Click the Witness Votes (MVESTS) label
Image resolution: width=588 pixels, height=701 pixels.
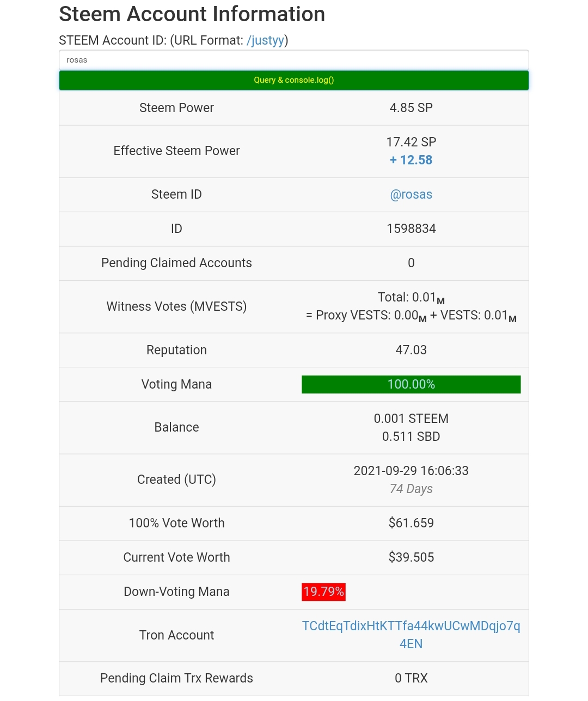pos(176,306)
